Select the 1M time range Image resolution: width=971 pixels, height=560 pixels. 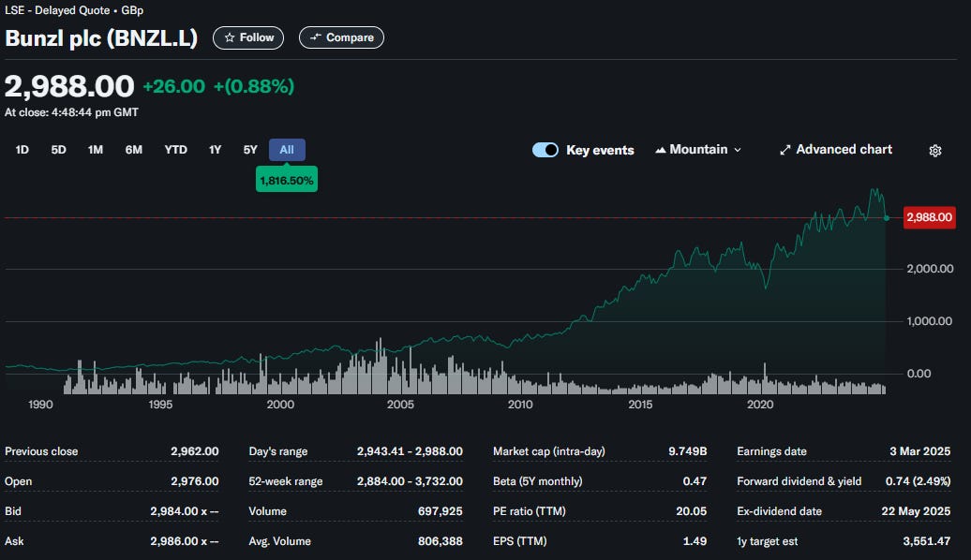(x=96, y=150)
